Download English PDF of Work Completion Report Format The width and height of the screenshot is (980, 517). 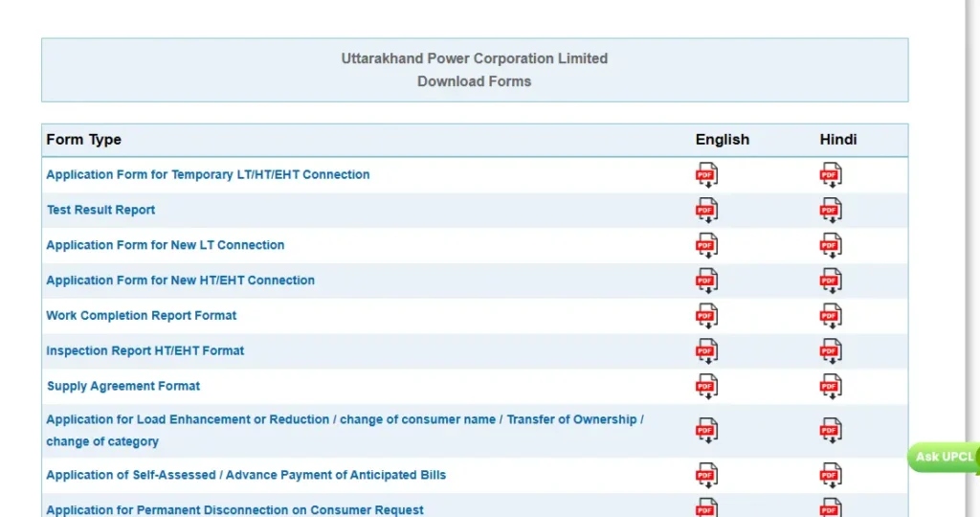[x=706, y=316]
